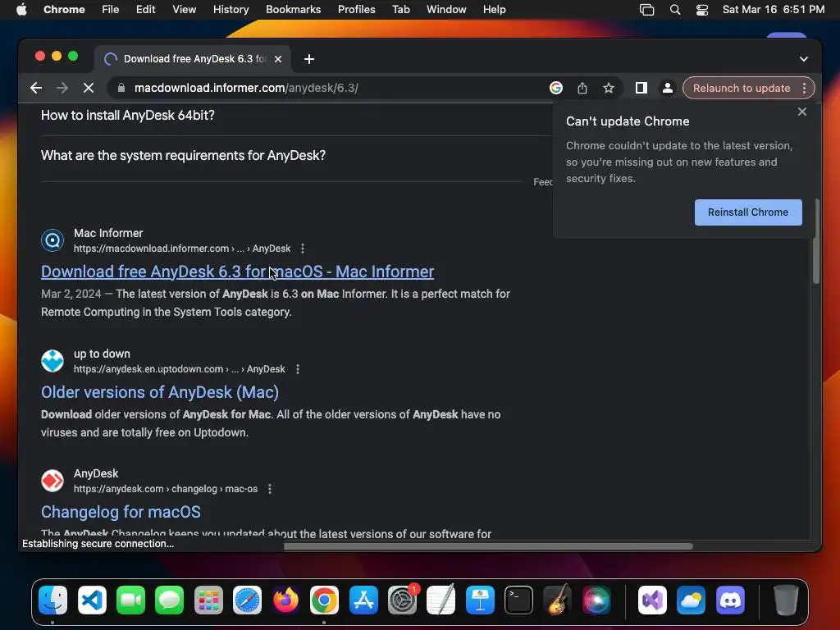
Task: Bookmark this tab with the star
Action: pos(609,88)
